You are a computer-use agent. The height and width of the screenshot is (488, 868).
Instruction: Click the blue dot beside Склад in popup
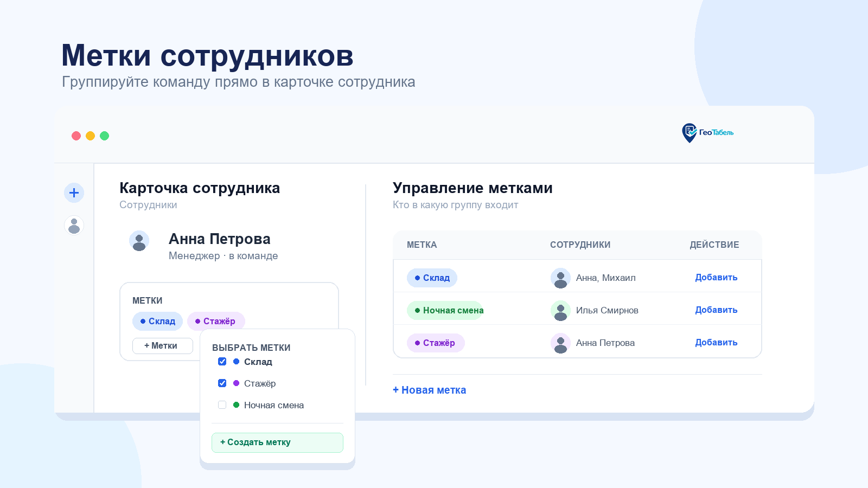pyautogui.click(x=236, y=362)
